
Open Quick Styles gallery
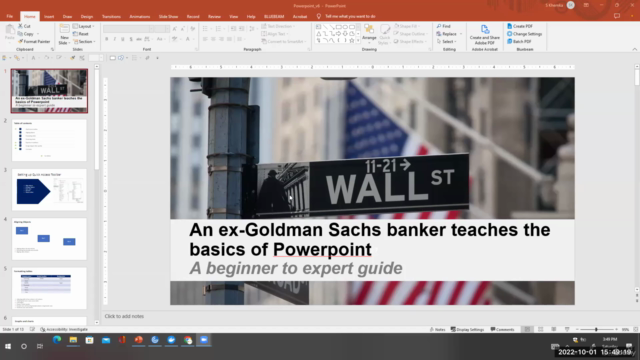(384, 34)
